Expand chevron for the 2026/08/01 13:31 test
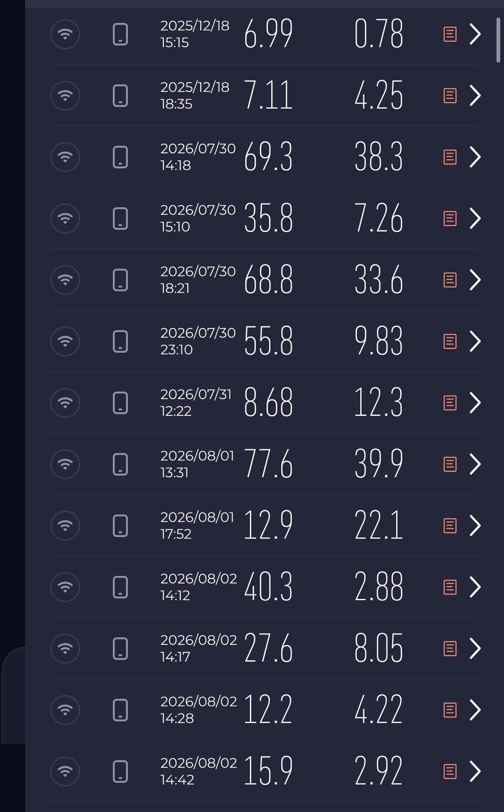This screenshot has width=504, height=812. (475, 464)
